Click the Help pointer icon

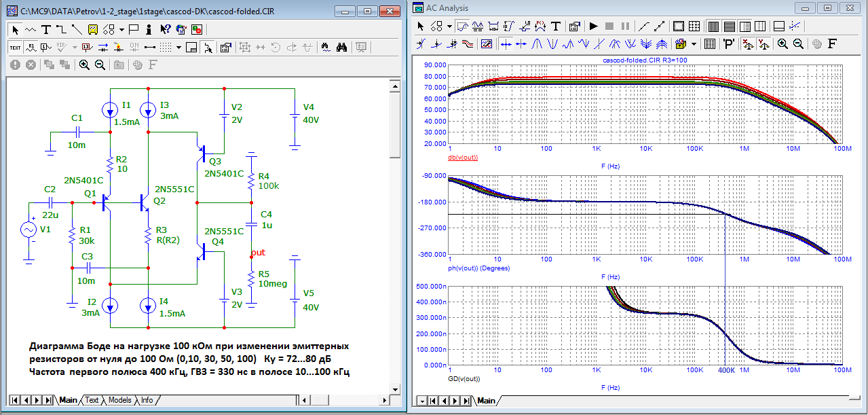(x=165, y=29)
